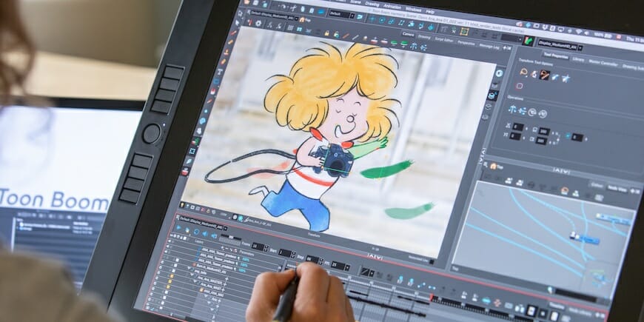Select the lasso selection mode icon
The width and height of the screenshot is (644, 322).
click(x=523, y=72)
